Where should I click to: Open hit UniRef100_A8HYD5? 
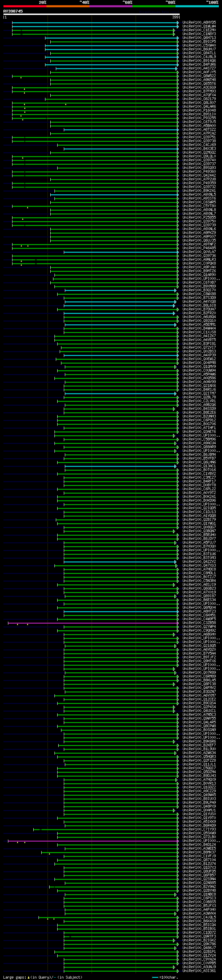point(199,23)
